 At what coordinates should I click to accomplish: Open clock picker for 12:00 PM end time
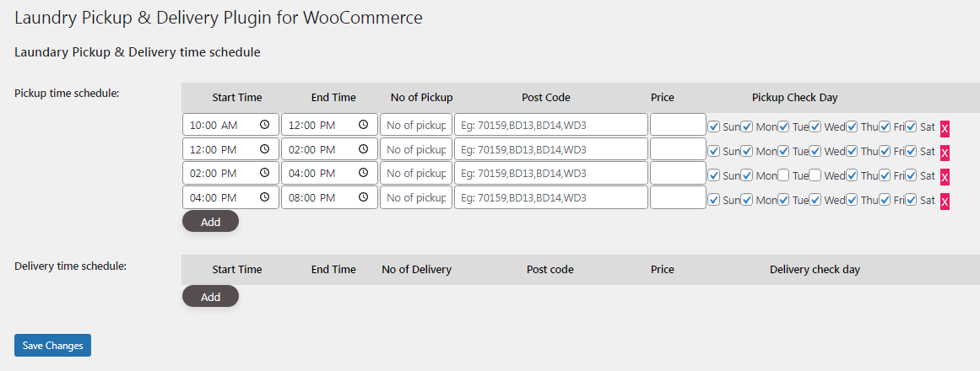point(363,125)
